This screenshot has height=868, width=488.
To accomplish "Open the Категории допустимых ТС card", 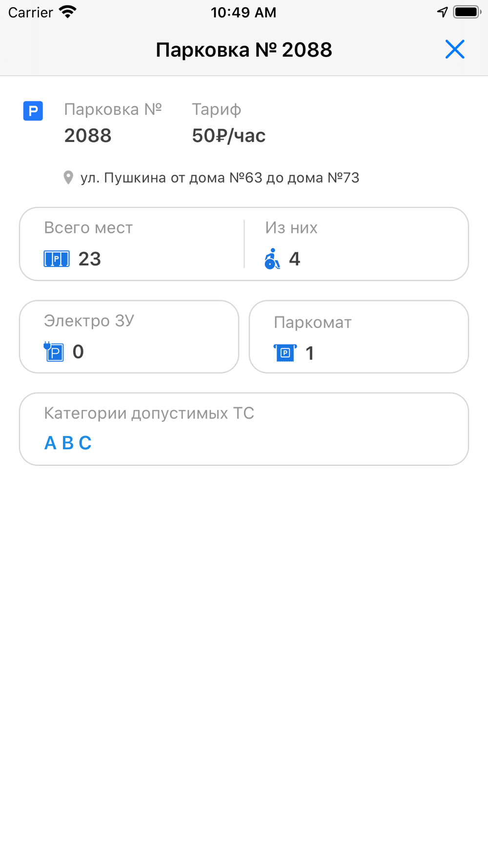I will tap(244, 429).
